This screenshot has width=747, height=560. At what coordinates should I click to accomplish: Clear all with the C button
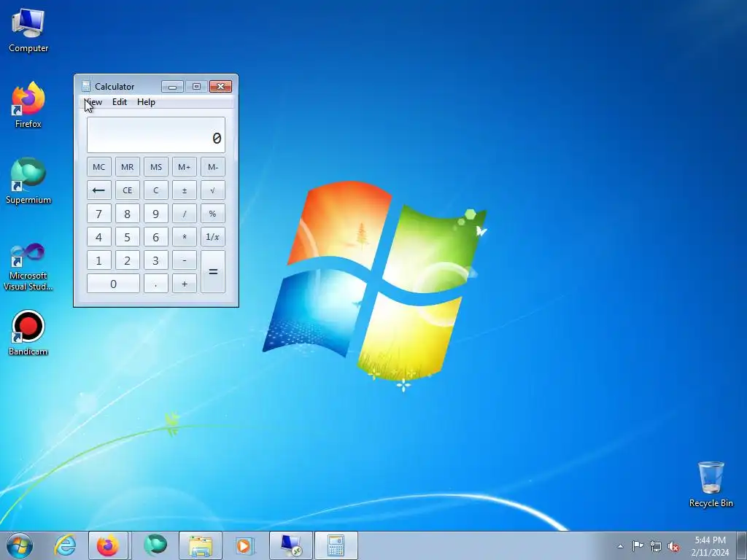[156, 190]
